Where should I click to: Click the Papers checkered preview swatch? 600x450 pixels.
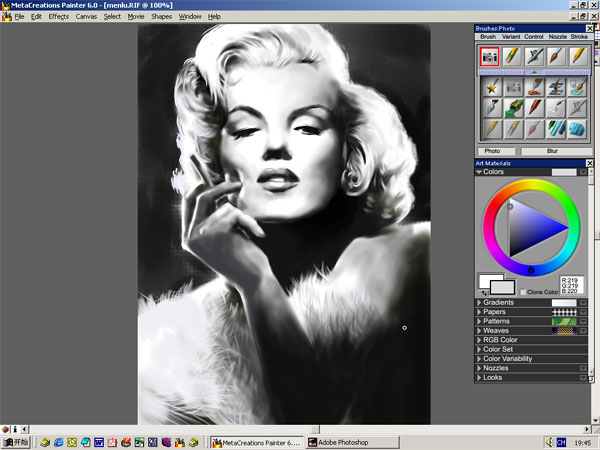[564, 312]
